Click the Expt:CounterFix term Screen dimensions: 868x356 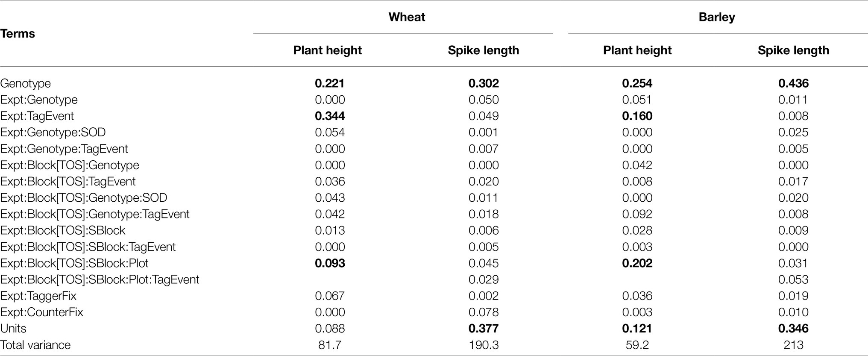(42, 312)
